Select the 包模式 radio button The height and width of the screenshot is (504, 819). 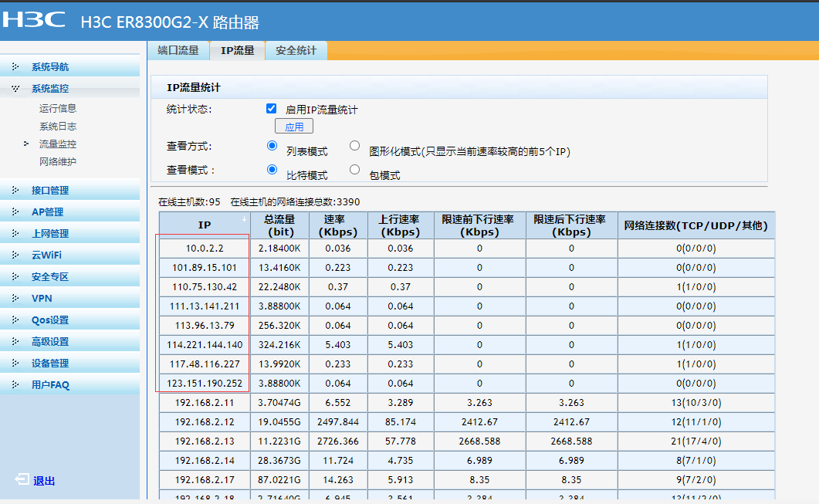point(355,169)
